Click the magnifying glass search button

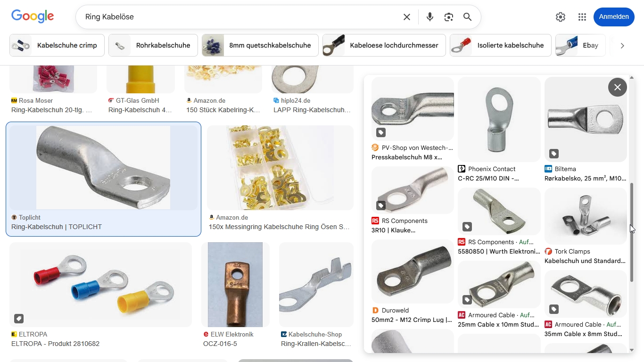point(467,17)
